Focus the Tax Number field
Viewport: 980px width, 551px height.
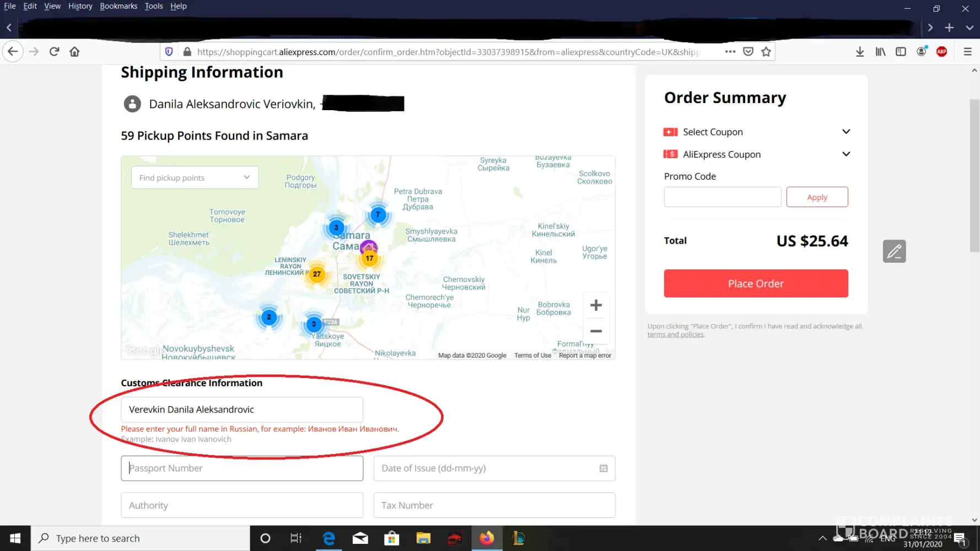coord(494,505)
